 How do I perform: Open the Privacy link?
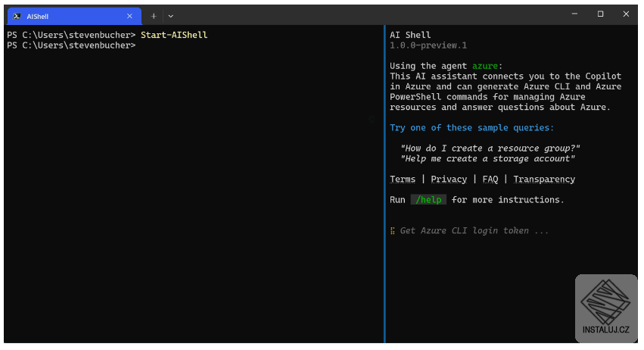click(x=449, y=180)
